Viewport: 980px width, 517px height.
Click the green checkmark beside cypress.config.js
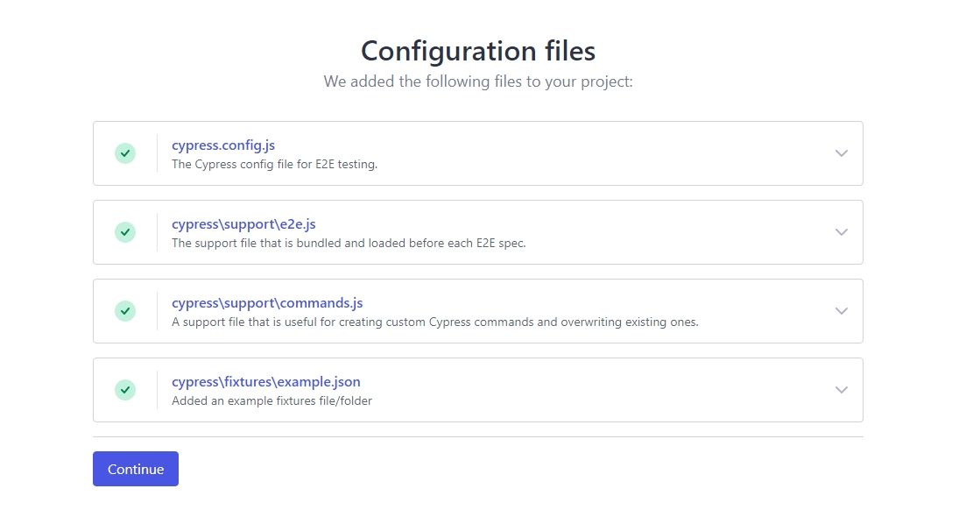(x=125, y=152)
